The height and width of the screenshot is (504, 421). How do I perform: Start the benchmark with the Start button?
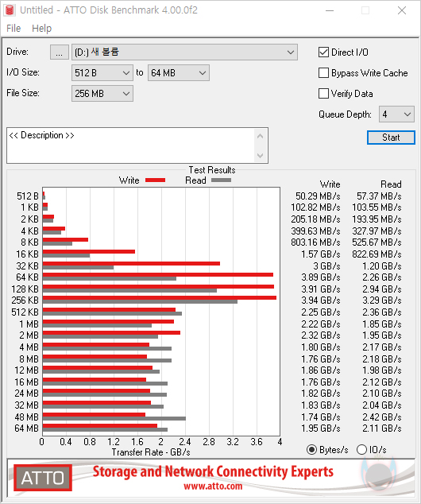click(x=391, y=138)
